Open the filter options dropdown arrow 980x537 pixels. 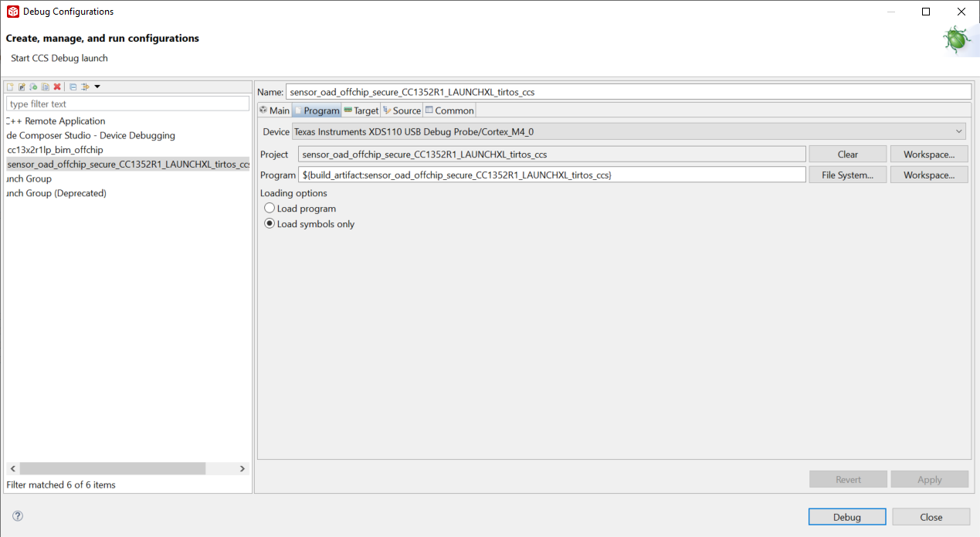97,87
